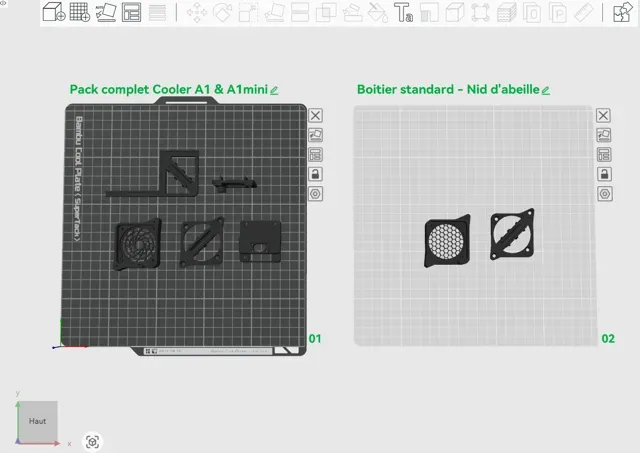Select the paint bucket with drop tool
640x453 pixels.
[x=378, y=13]
